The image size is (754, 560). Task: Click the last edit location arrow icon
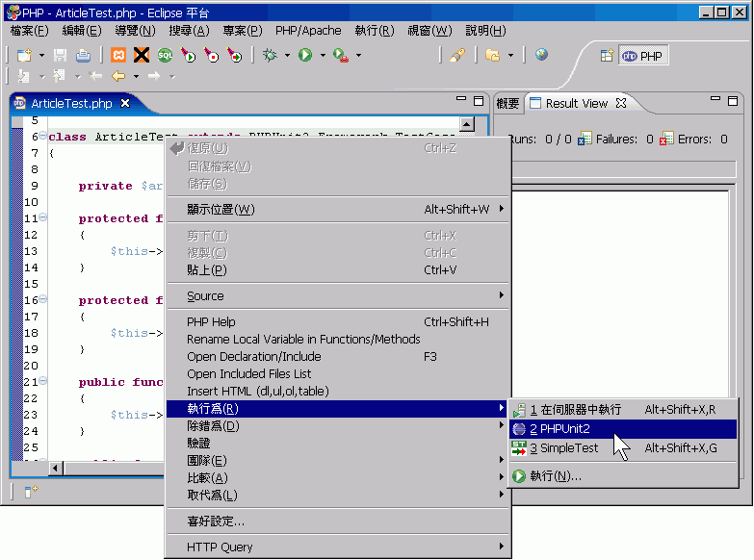pos(95,76)
